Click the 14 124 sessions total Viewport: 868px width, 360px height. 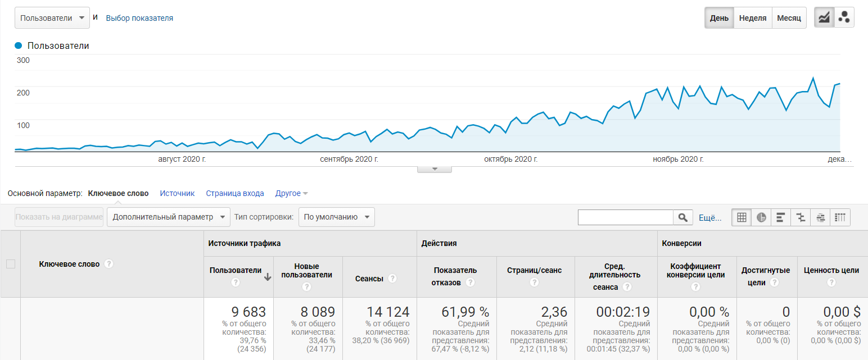coord(388,312)
